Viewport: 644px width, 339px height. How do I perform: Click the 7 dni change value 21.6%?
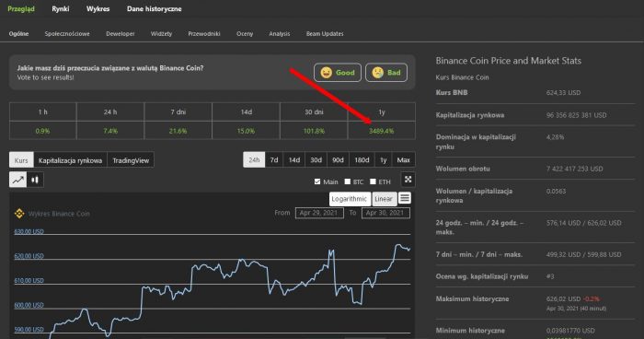point(178,131)
